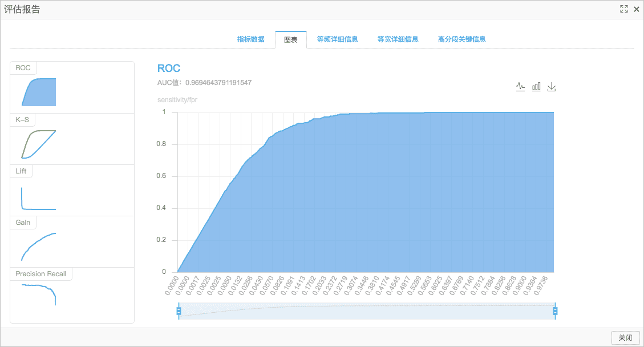This screenshot has width=644, height=347.
Task: Click the filled ROC curve area
Action: pyautogui.click(x=390, y=197)
